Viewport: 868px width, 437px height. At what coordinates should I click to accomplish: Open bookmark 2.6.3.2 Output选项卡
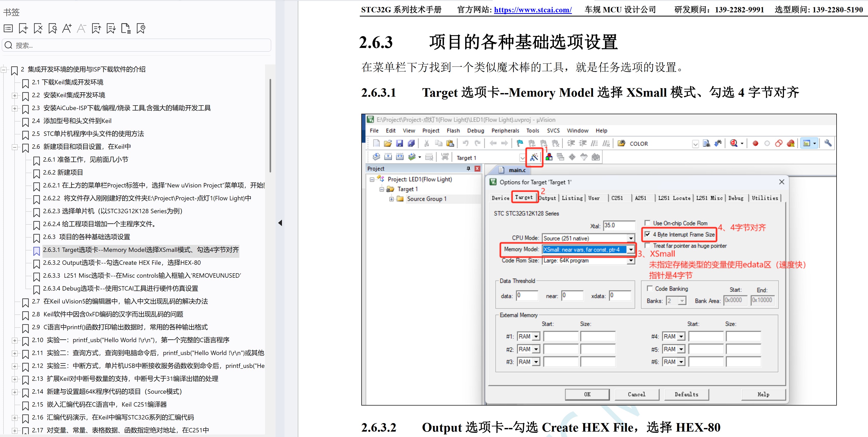122,263
